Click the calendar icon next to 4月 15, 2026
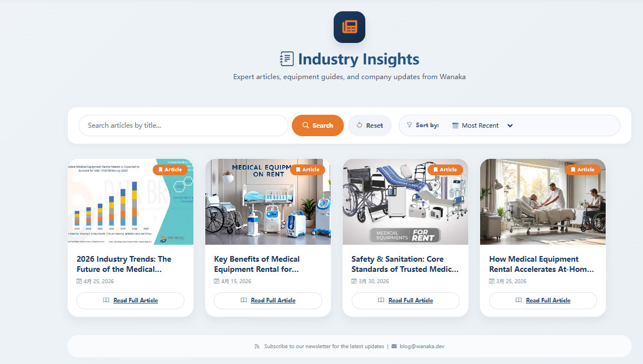The height and width of the screenshot is (364, 643). click(217, 281)
